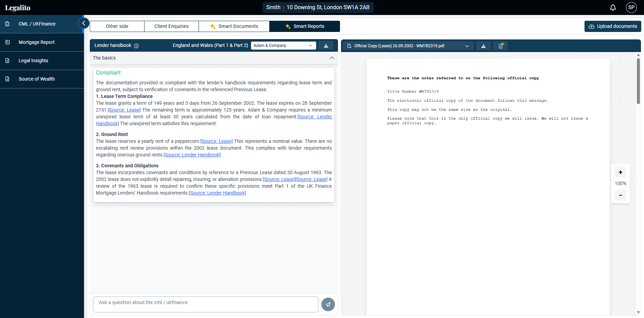The width and height of the screenshot is (644, 318).
Task: Download the lender handbook report
Action: 326,46
